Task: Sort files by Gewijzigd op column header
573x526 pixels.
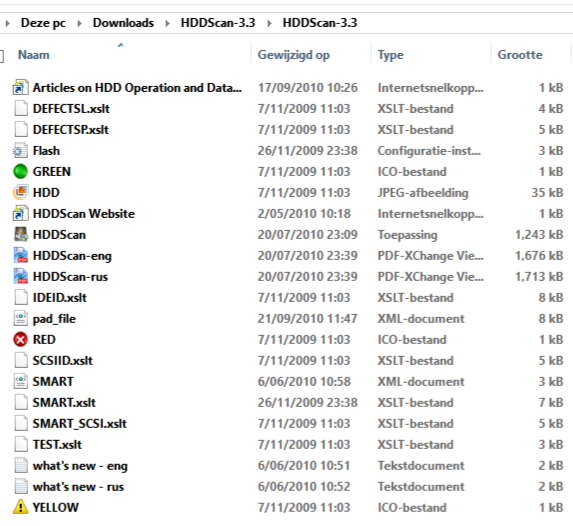Action: pos(293,55)
